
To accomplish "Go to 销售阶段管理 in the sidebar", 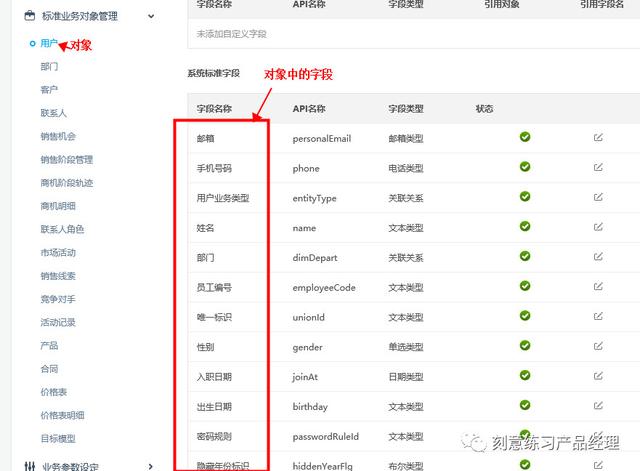I will [67, 159].
